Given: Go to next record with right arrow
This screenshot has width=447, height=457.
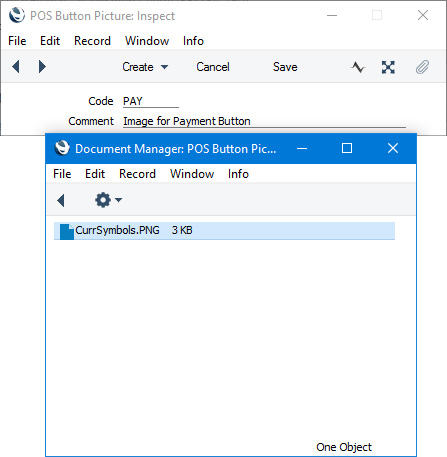Looking at the screenshot, I should 42,67.
